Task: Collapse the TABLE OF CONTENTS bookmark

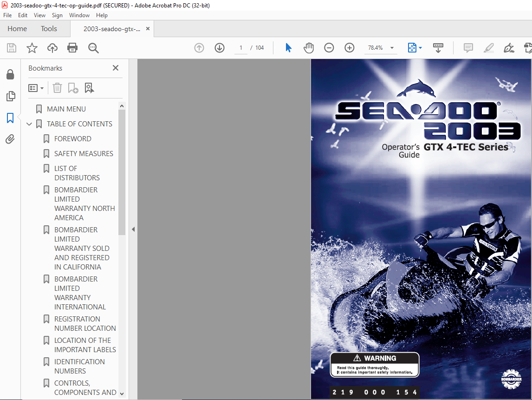Action: [x=29, y=124]
